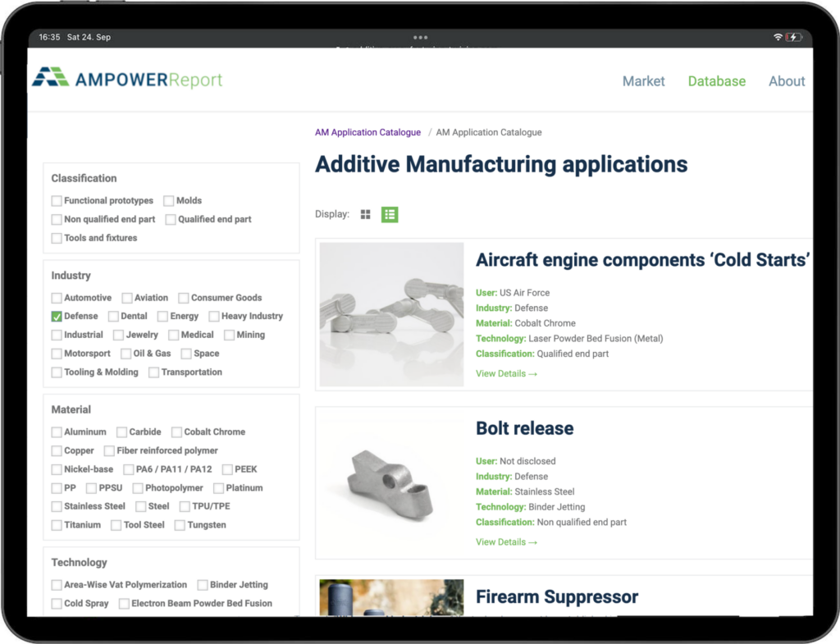The image size is (840, 644).
Task: Click the purple AM Application Catalogue breadcrumb
Action: [367, 132]
